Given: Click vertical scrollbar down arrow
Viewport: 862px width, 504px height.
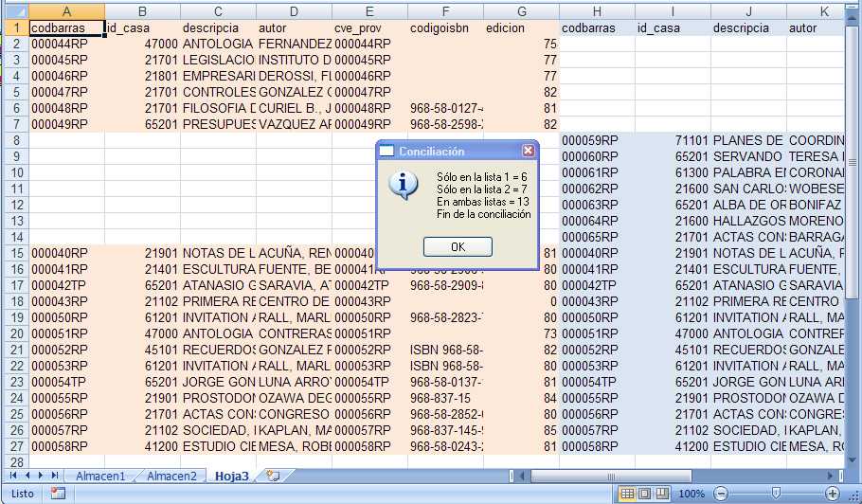Looking at the screenshot, I should [853, 460].
